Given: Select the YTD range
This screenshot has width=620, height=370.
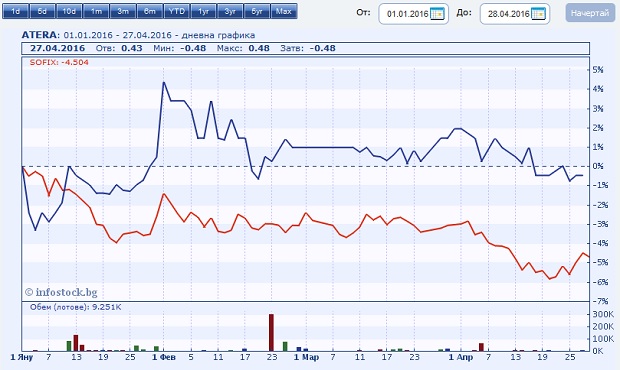Looking at the screenshot, I should 177,11.
